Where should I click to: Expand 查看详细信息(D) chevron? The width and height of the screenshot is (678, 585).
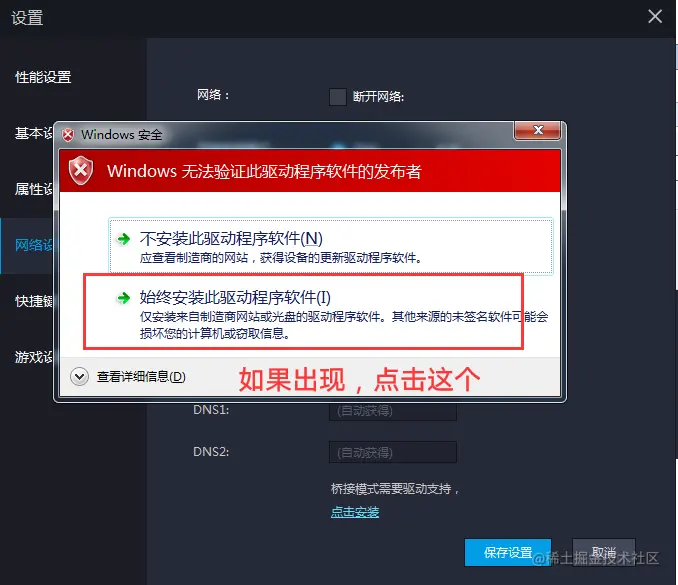click(80, 377)
